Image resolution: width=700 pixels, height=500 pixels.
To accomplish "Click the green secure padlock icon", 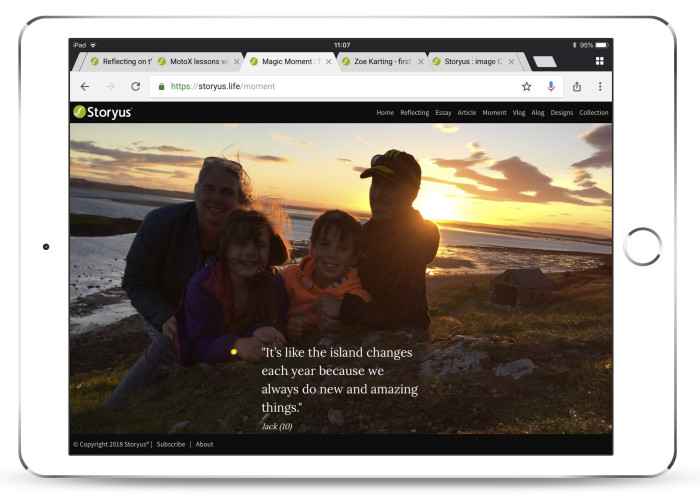I will point(162,87).
